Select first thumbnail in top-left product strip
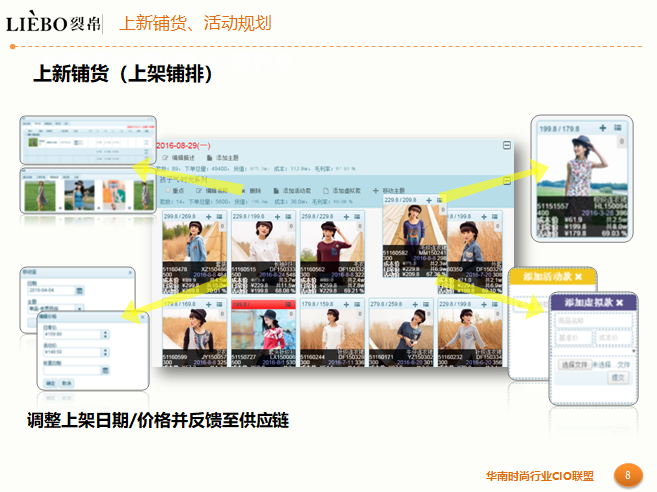Screen dimensions: 657x492 point(40,195)
